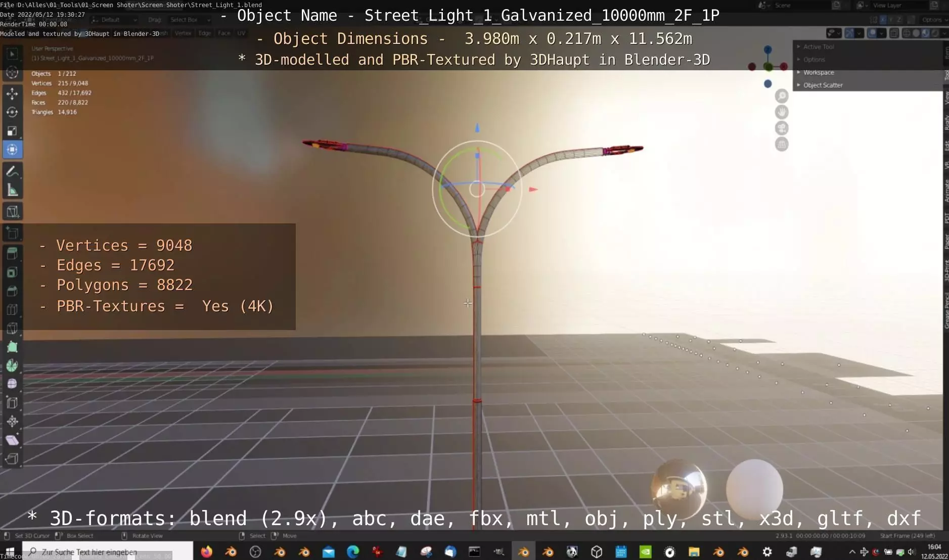
Task: Open the Default orientation dropdown
Action: (x=114, y=20)
